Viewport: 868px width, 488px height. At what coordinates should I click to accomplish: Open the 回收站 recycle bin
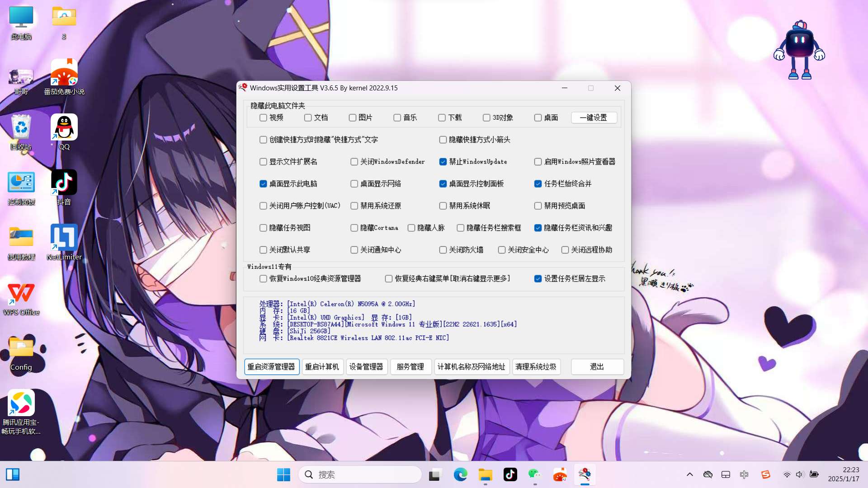(x=21, y=132)
